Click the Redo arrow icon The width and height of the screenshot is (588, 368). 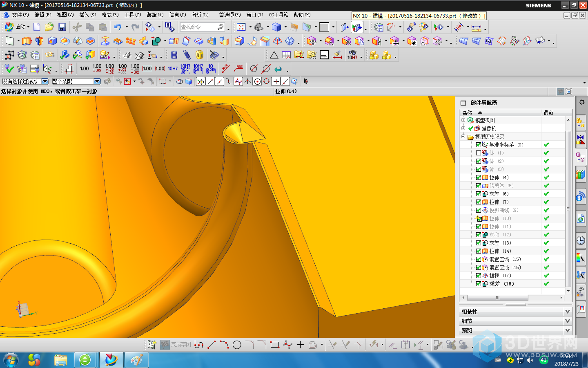point(135,27)
